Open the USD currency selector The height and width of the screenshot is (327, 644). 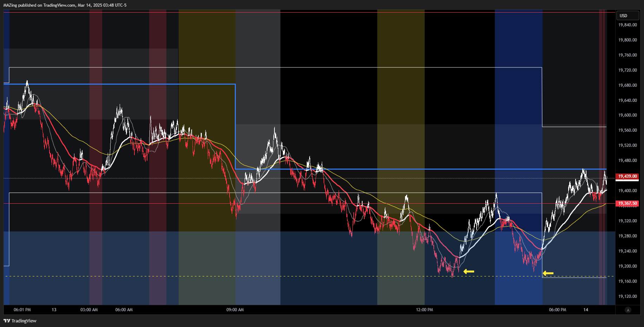[x=628, y=15]
